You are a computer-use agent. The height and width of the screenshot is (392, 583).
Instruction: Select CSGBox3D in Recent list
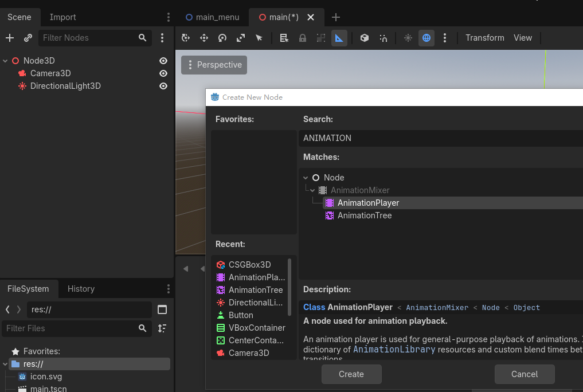[x=251, y=265]
